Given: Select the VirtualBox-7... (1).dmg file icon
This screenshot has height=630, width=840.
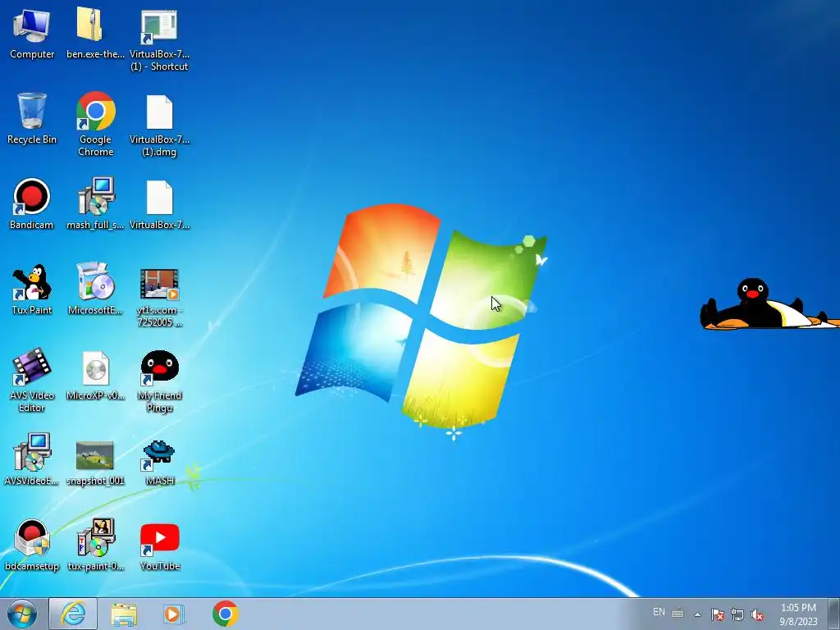Looking at the screenshot, I should tap(159, 125).
